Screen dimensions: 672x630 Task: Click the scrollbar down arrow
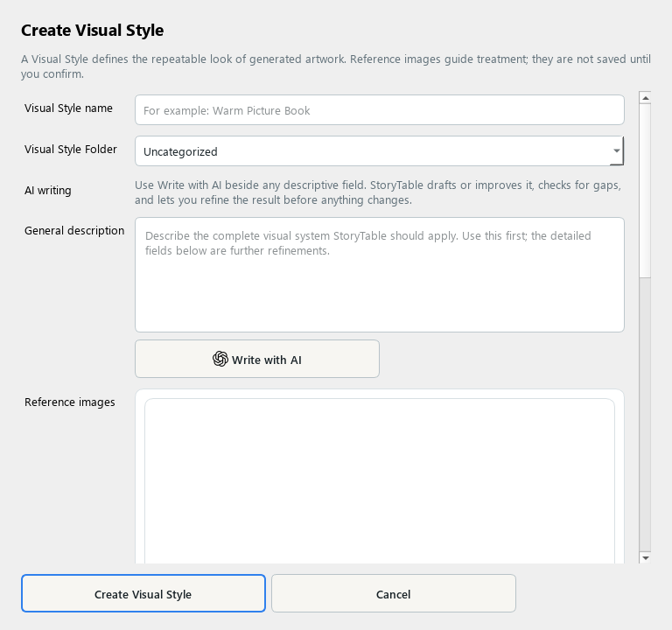point(645,557)
